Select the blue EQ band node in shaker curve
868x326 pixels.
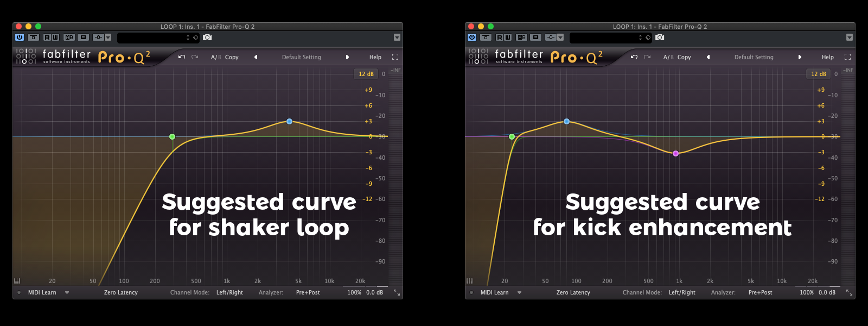tap(289, 122)
